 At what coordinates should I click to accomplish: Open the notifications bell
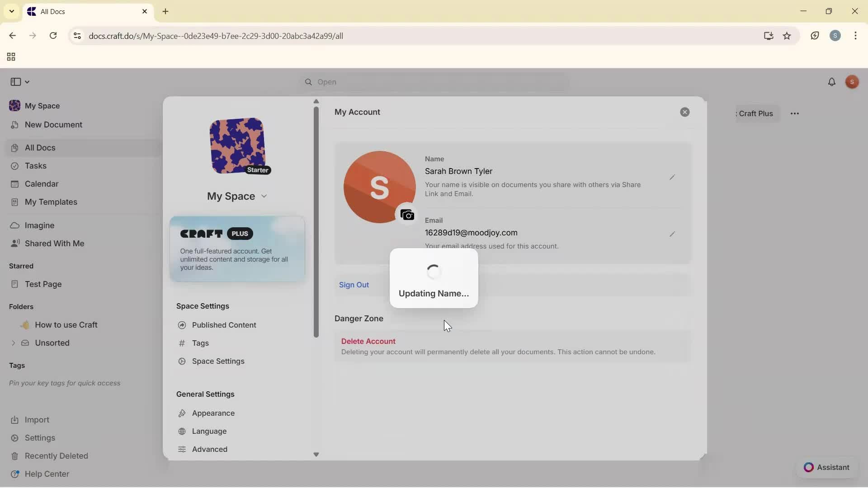pyautogui.click(x=832, y=82)
